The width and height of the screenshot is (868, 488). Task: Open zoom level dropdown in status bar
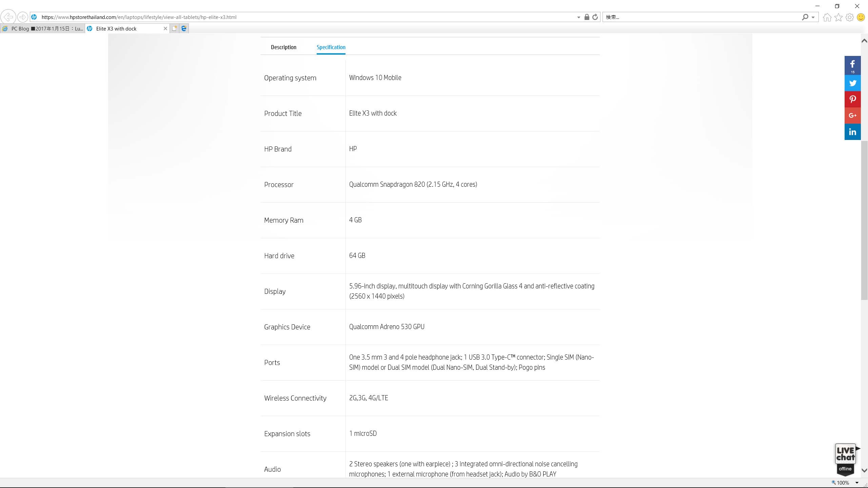[x=857, y=483]
